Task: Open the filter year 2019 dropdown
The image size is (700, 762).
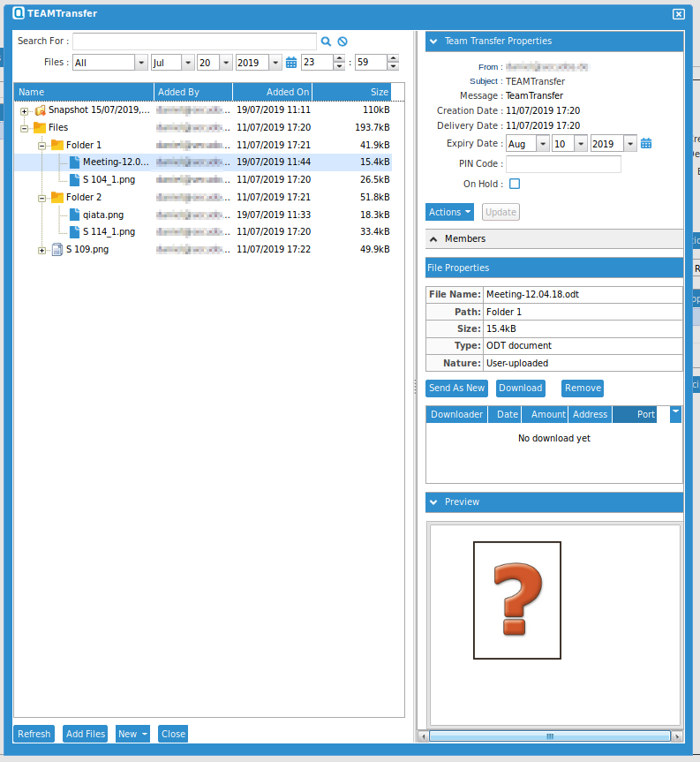Action: (x=275, y=62)
